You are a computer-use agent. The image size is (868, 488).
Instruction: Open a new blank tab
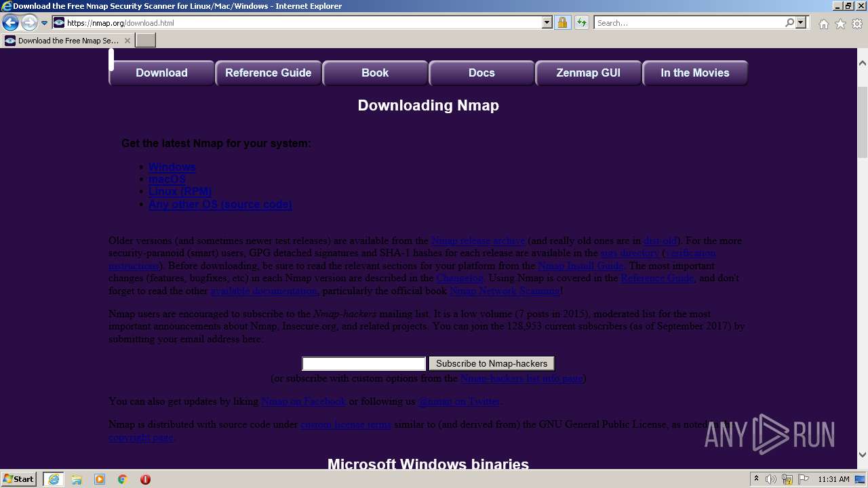tap(146, 41)
